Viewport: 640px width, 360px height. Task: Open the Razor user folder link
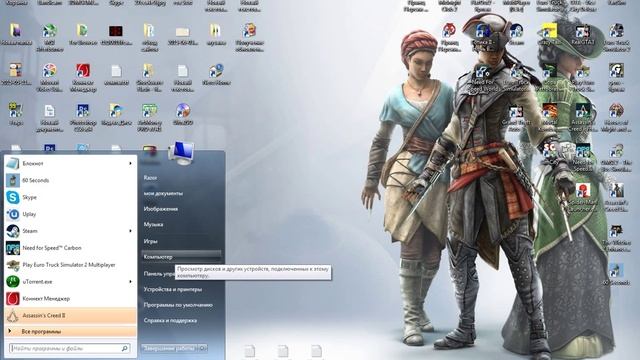(x=150, y=178)
